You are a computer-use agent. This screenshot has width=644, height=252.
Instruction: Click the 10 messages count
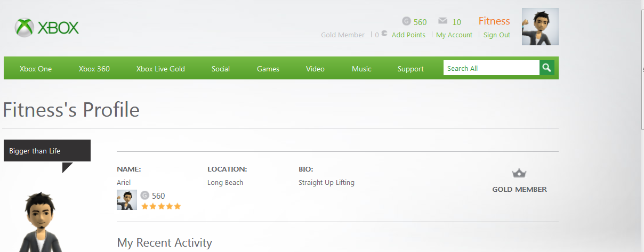click(x=456, y=22)
